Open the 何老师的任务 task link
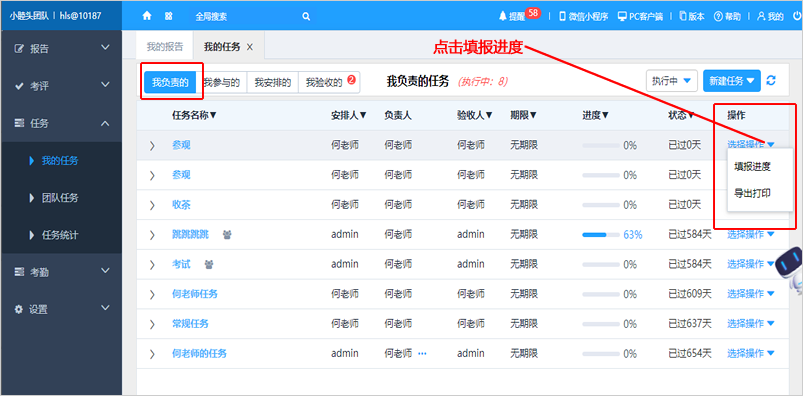The image size is (803, 396). click(199, 353)
